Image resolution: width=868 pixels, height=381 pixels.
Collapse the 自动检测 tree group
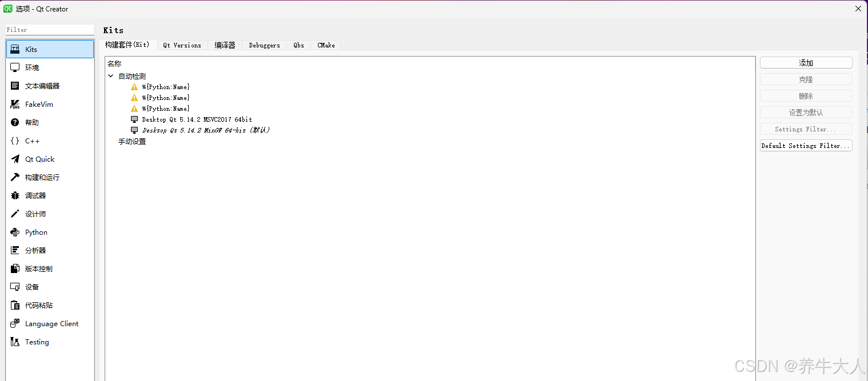point(111,76)
